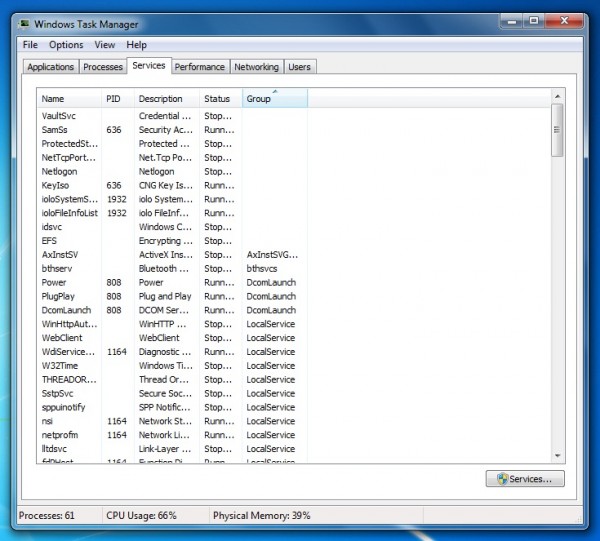Select the Netlogon service name
Viewport: 600px width, 541px height.
point(59,171)
